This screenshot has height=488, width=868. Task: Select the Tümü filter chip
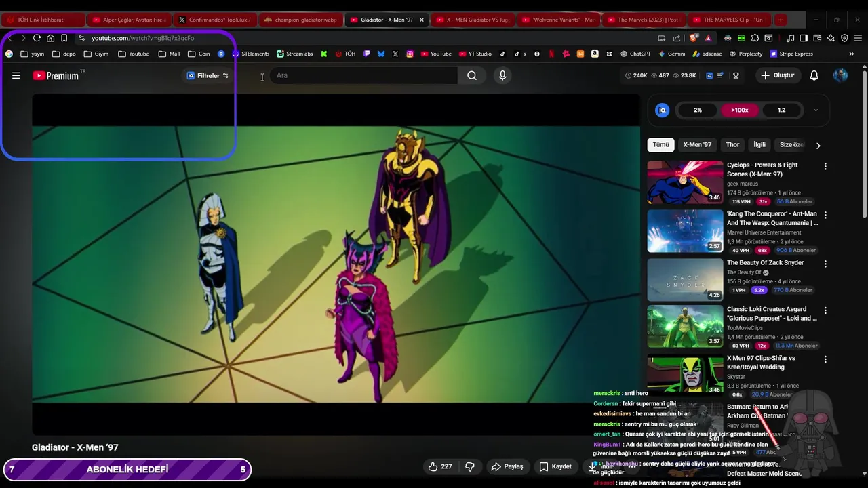(x=660, y=144)
